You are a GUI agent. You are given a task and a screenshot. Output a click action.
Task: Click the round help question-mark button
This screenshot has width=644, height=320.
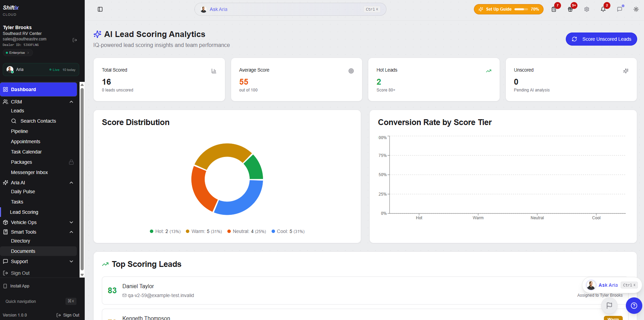point(634,306)
